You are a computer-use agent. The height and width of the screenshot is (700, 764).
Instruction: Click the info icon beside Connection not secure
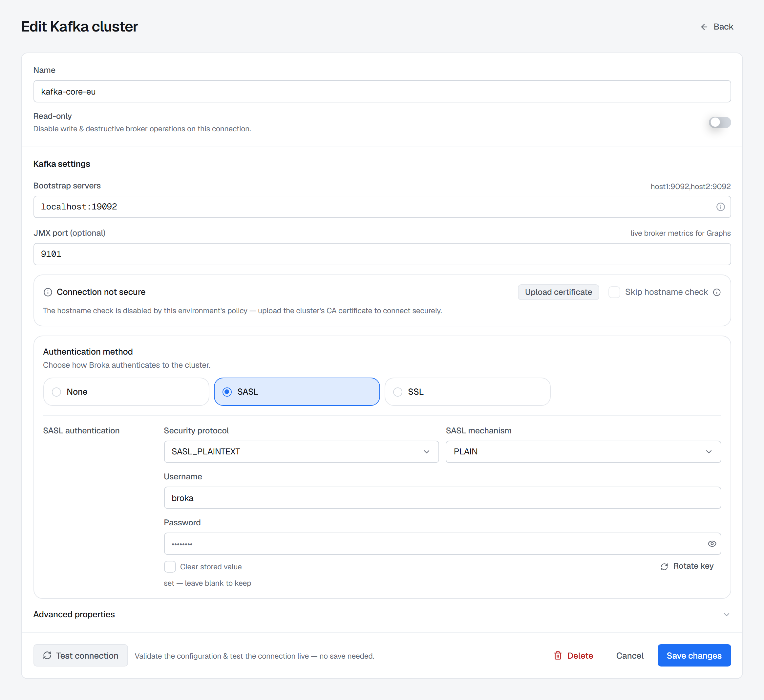pos(48,292)
